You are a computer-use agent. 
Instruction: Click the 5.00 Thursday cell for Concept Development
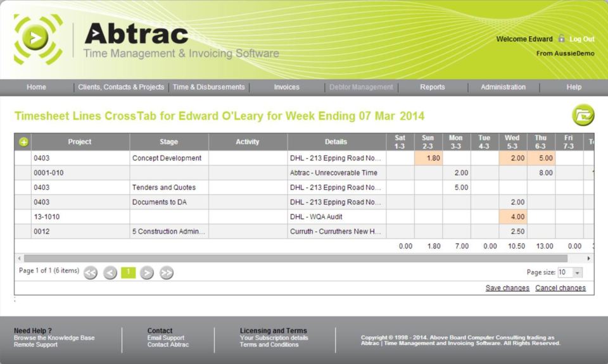click(x=541, y=158)
